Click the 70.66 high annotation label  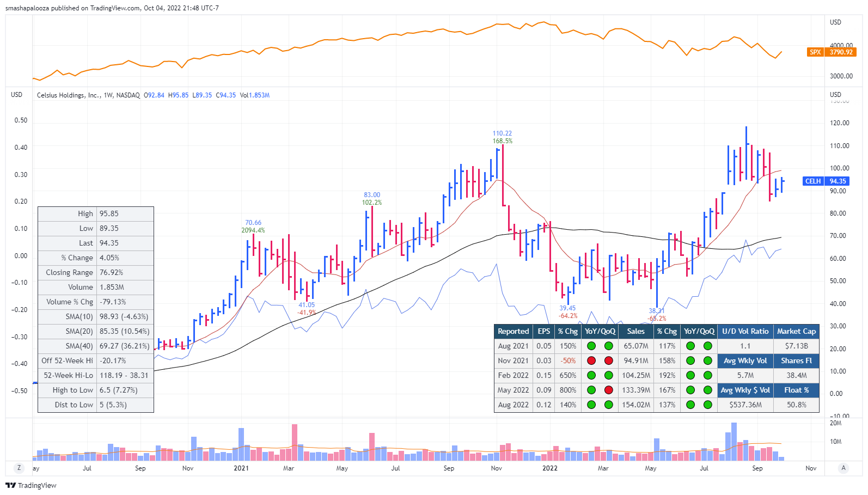click(x=253, y=223)
